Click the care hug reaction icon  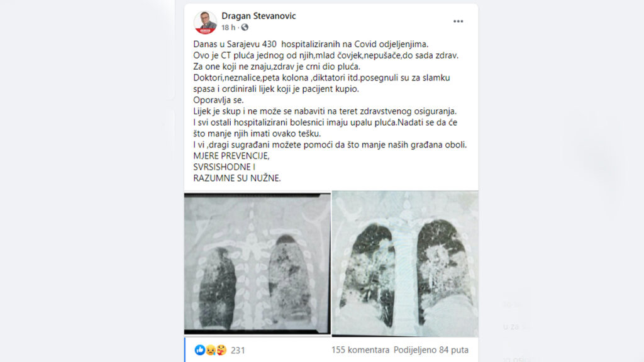(221, 350)
